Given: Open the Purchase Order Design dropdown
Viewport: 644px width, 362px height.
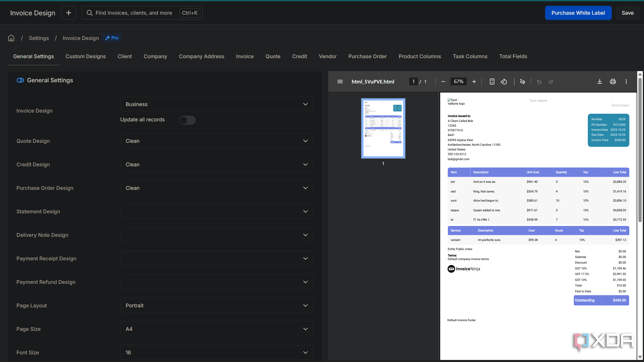Looking at the screenshot, I should coord(216,188).
